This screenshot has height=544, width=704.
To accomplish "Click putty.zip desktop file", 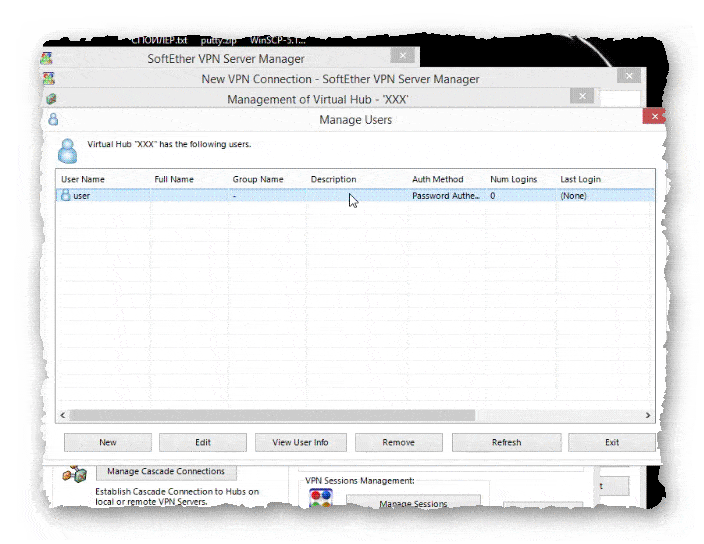I will (x=218, y=40).
